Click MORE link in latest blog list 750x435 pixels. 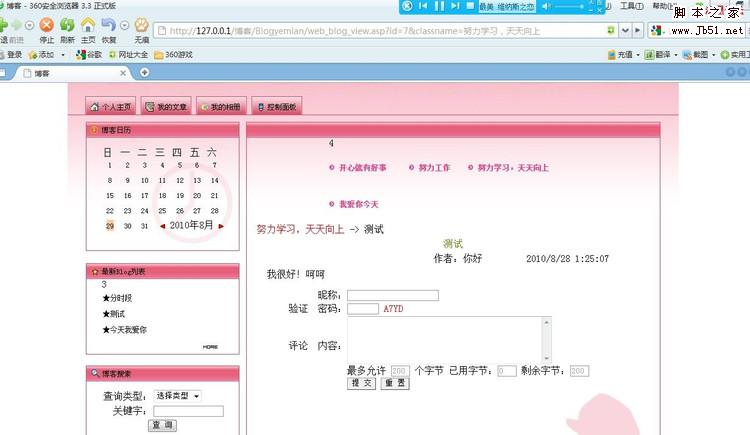pos(210,347)
